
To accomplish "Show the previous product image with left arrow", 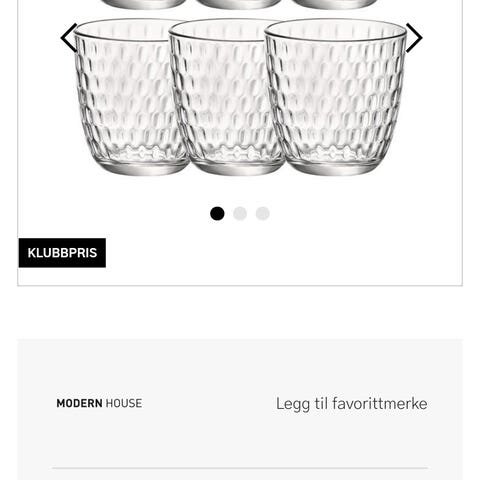I will (69, 38).
